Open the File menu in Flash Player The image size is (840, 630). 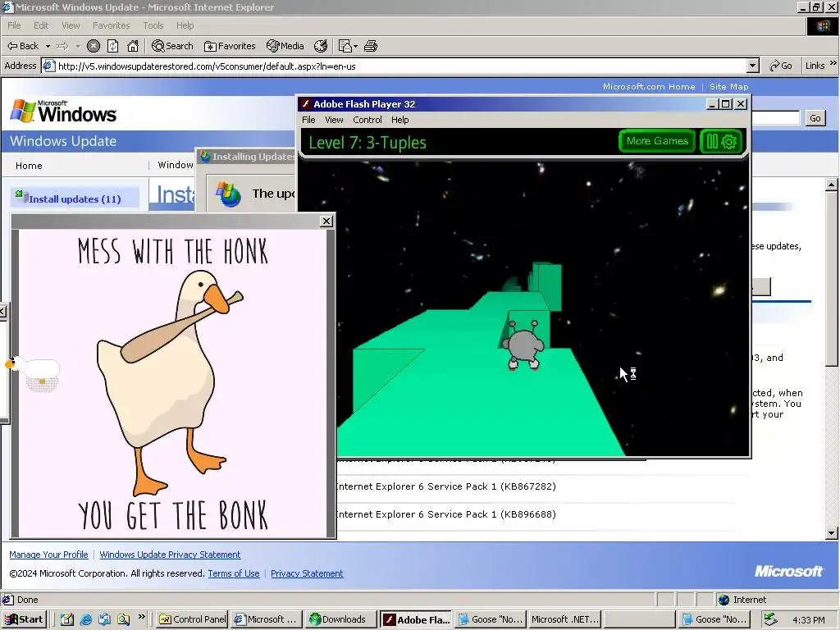tap(308, 120)
